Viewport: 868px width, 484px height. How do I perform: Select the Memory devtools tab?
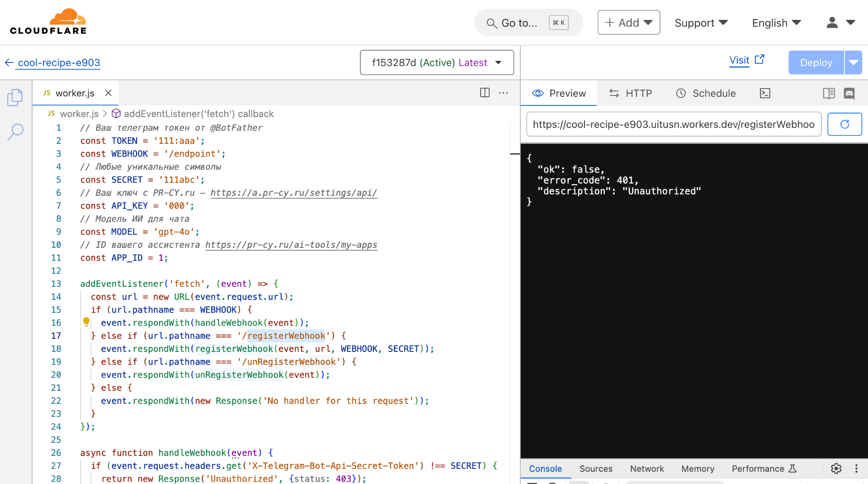pyautogui.click(x=698, y=469)
